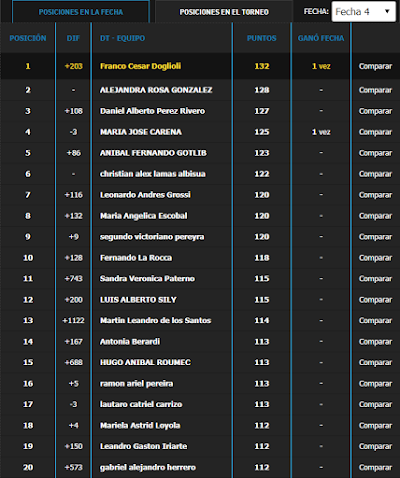The width and height of the screenshot is (400, 478).
Task: Click Comparar for Alejandra Rosa Gonzalez
Action: (375, 90)
